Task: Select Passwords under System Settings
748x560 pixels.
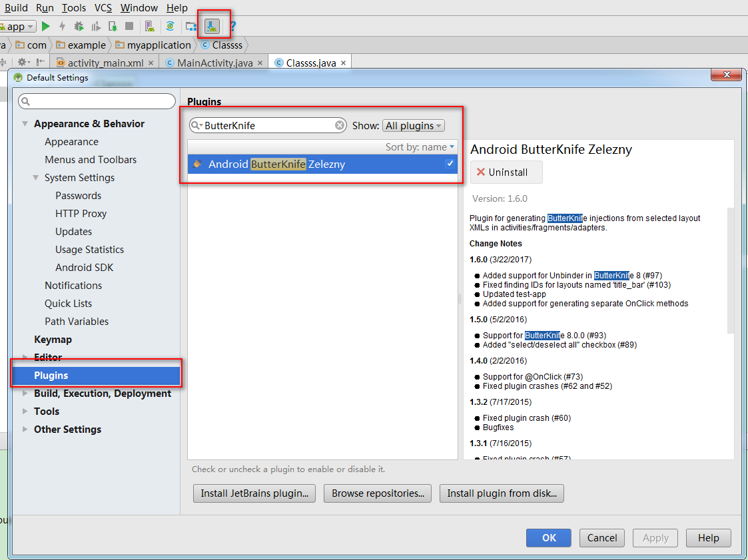Action: click(78, 196)
